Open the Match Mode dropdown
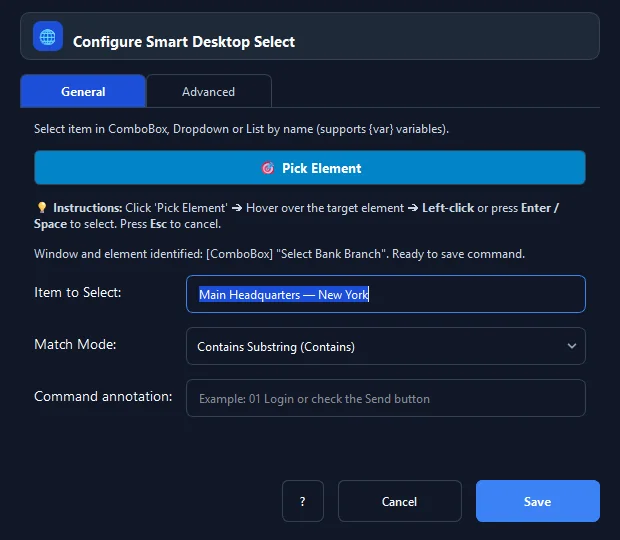Viewport: 620px width, 540px height. [x=386, y=346]
